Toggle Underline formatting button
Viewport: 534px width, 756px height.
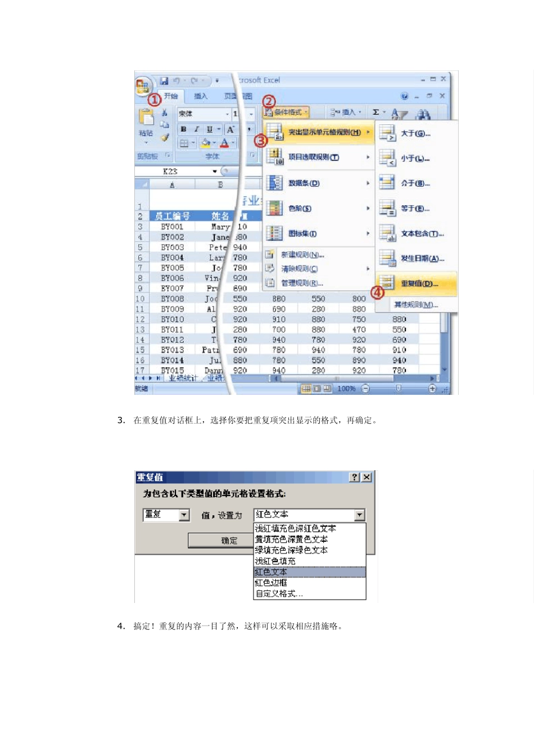210,129
